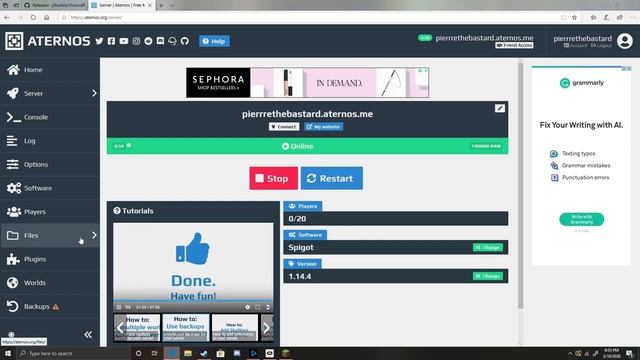This screenshot has width=640, height=360.
Task: Click the Players icon in the sidebar
Action: tap(13, 211)
